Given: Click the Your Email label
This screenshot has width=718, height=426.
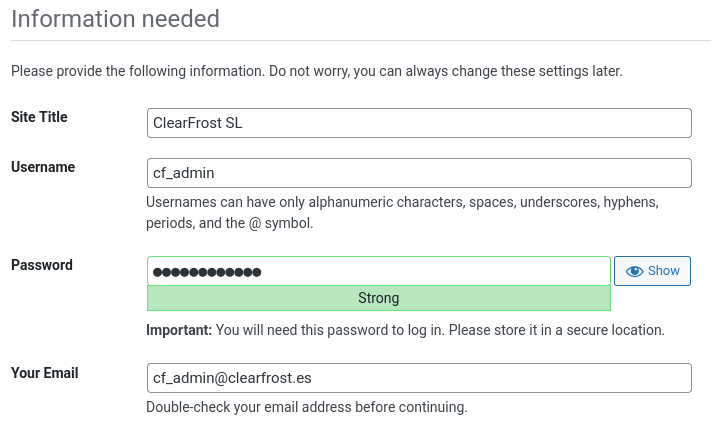Looking at the screenshot, I should coord(45,373).
